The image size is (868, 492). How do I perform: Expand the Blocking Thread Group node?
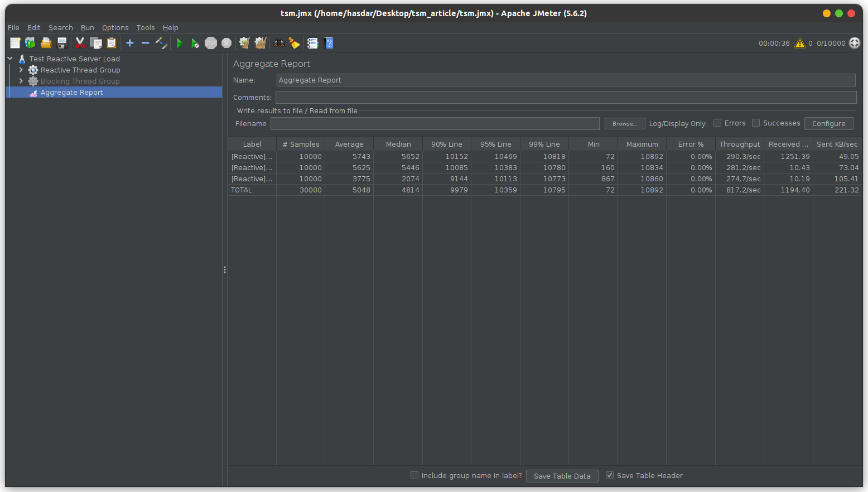point(21,81)
